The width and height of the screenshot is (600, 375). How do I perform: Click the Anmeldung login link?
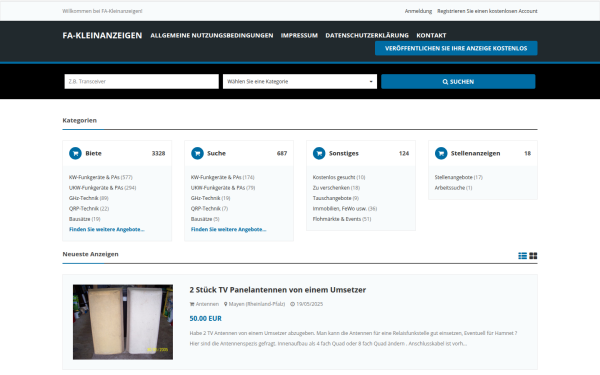tap(418, 11)
